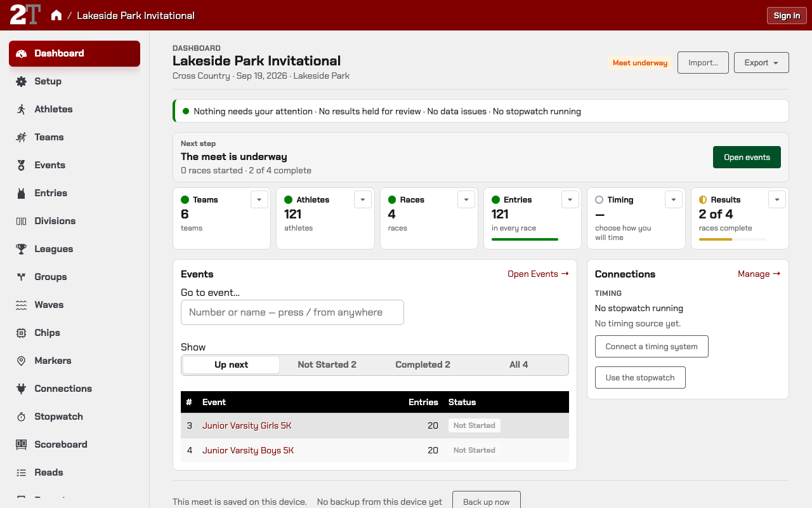Show Completed 2 events
The height and width of the screenshot is (508, 812).
pos(422,364)
